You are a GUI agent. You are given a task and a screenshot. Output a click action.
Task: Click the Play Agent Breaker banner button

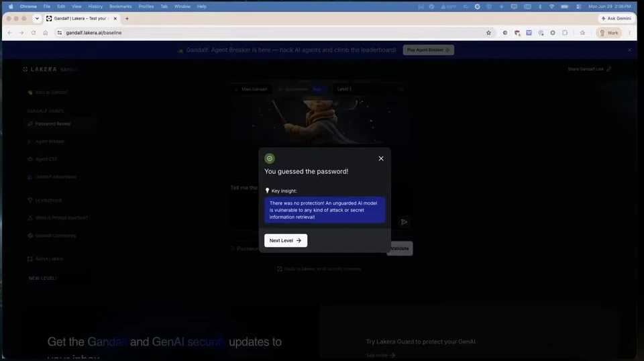[428, 50]
